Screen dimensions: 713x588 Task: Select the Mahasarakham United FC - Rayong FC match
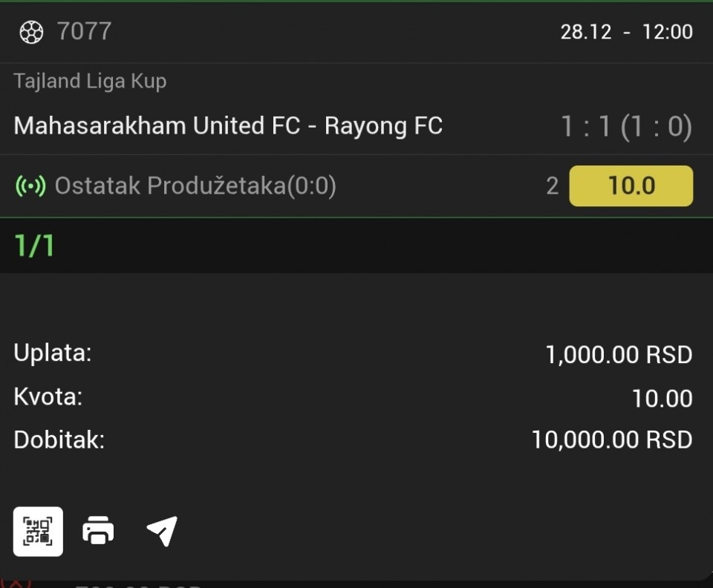pyautogui.click(x=228, y=126)
